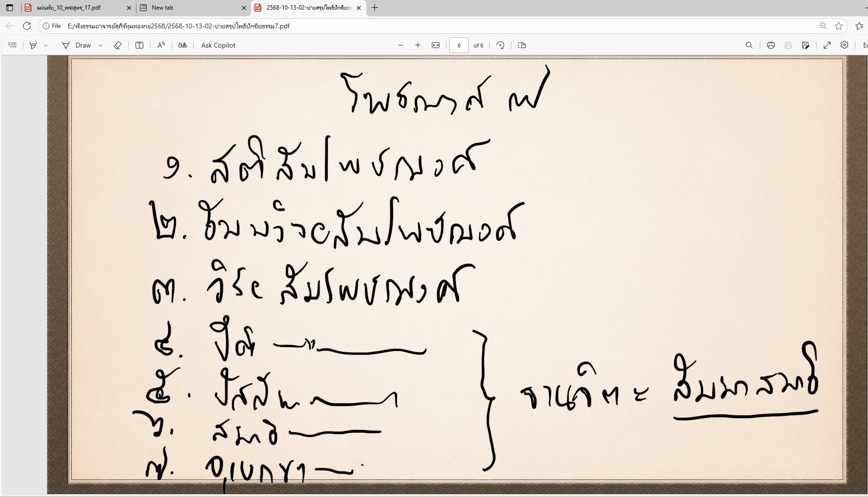Close the แผ่นพับ_10_พระสูตร_17.pdf tab
The height and width of the screenshot is (497, 868).
(x=129, y=8)
